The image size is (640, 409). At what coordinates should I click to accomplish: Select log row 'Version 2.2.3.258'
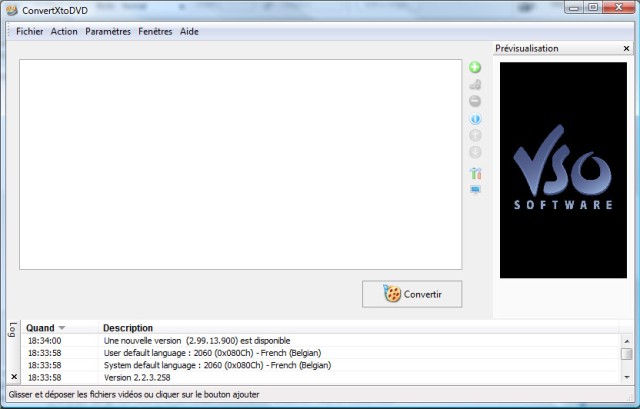click(320, 377)
